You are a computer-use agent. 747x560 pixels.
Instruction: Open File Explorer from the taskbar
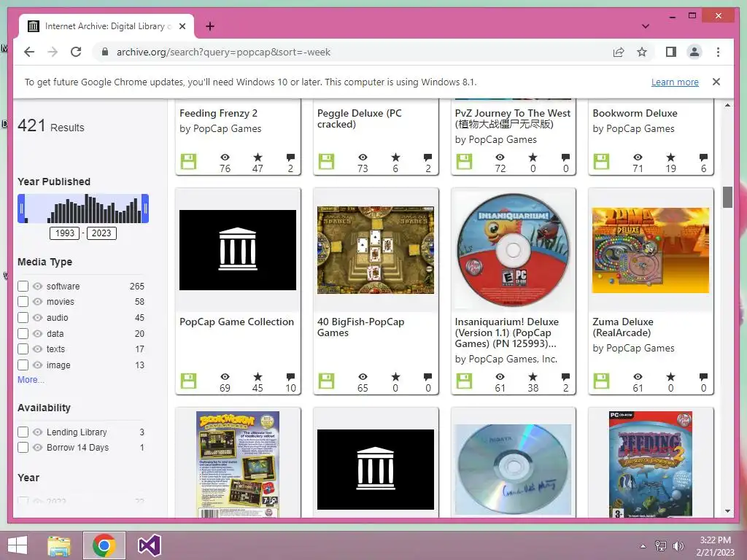point(59,545)
